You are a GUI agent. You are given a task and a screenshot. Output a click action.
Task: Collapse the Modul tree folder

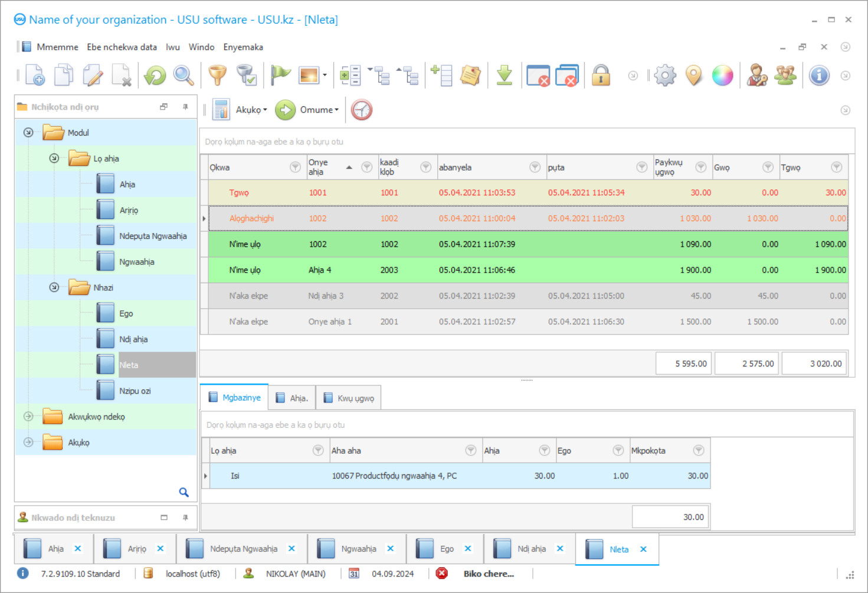pos(28,133)
